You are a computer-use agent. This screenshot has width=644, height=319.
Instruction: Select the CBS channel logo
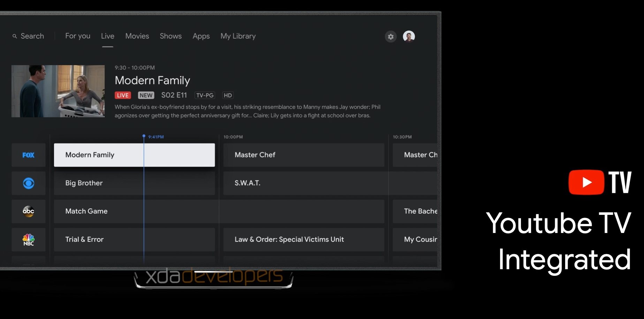pyautogui.click(x=29, y=183)
